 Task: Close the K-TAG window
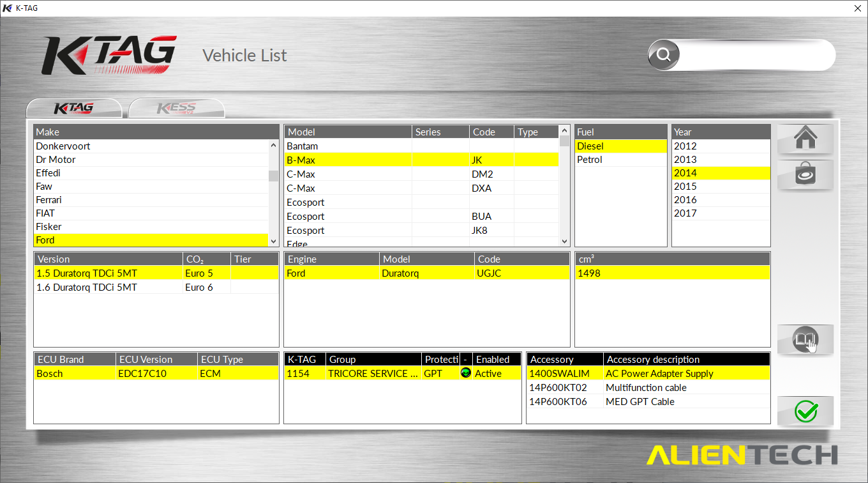point(857,8)
